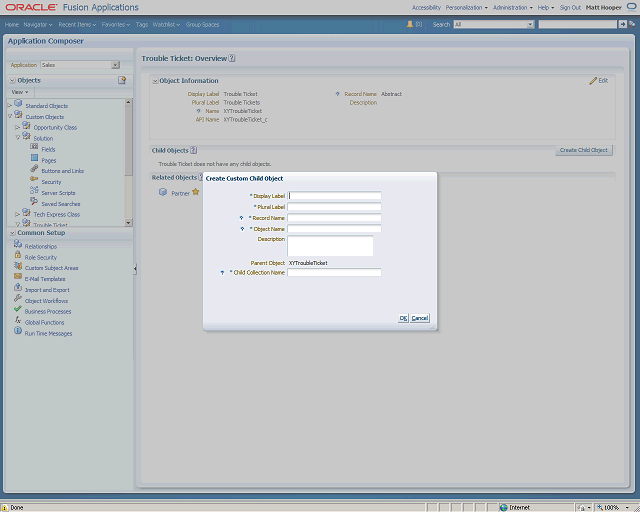This screenshot has width=640, height=512.
Task: Click the Accessibility link
Action: click(426, 7)
